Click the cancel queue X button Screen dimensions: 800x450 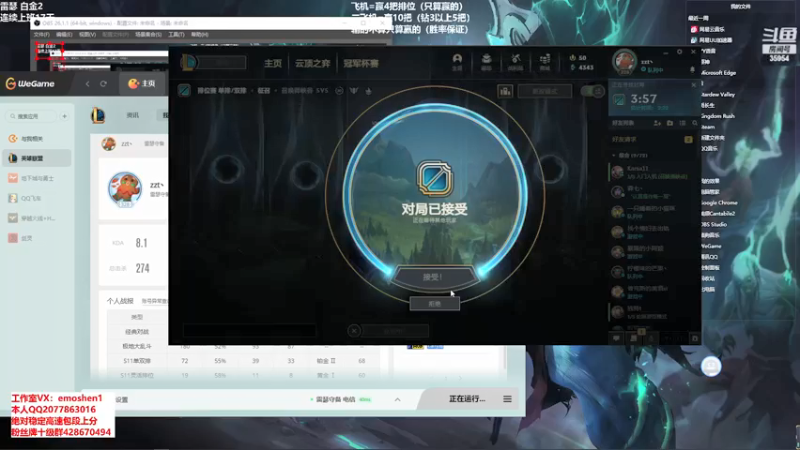pos(354,331)
